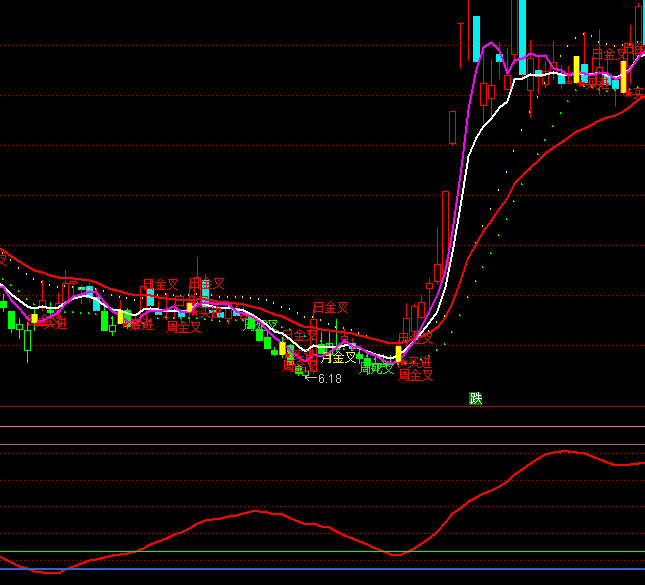Click the yellow 月金叉 label near the low
This screenshot has height=585, width=645.
click(338, 357)
